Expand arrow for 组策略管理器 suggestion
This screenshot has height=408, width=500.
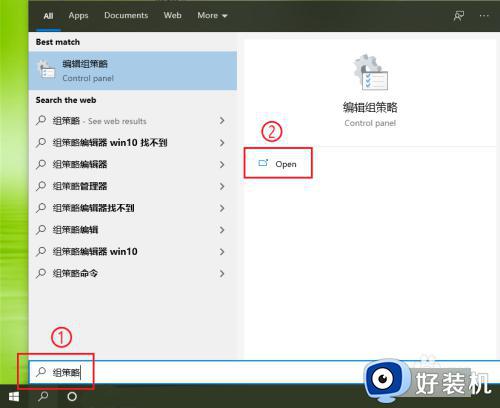click(222, 186)
